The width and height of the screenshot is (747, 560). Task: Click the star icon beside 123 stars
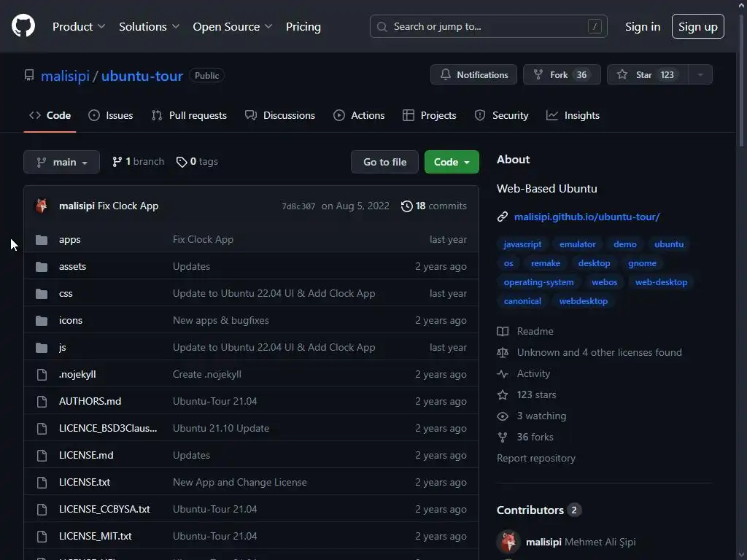503,394
